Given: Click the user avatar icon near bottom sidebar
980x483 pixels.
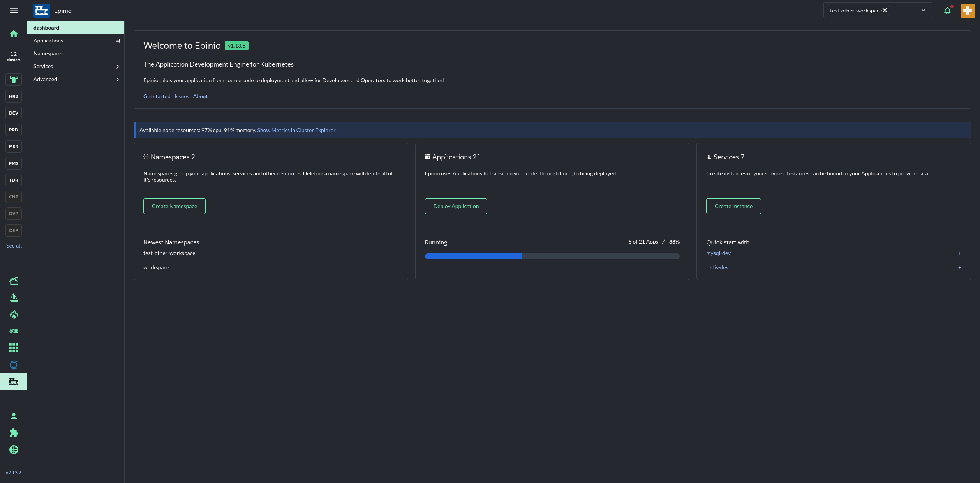Looking at the screenshot, I should click(x=13, y=416).
